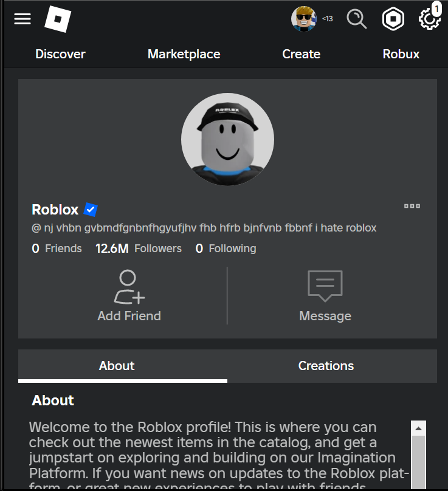Open the 0 Following link
The image size is (448, 491).
point(226,249)
